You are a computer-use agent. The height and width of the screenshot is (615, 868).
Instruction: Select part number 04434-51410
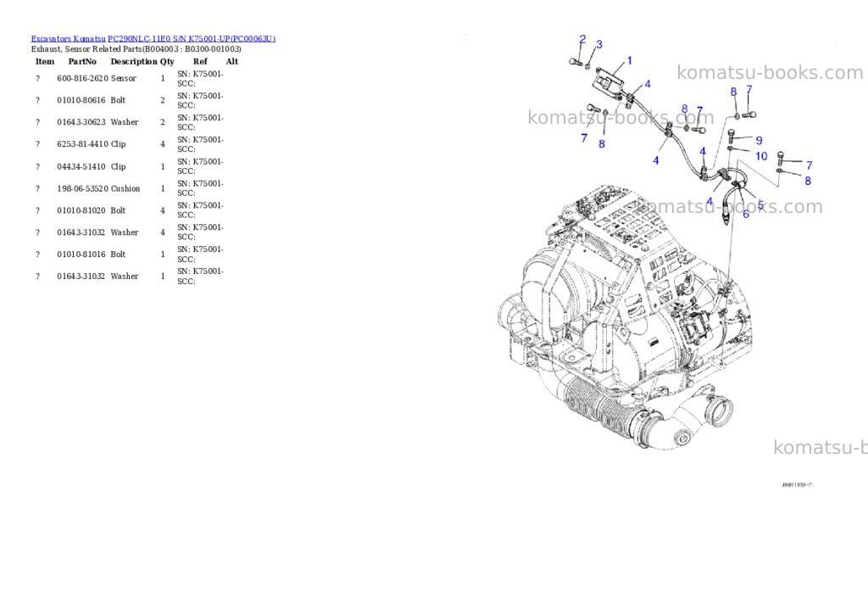click(x=81, y=167)
